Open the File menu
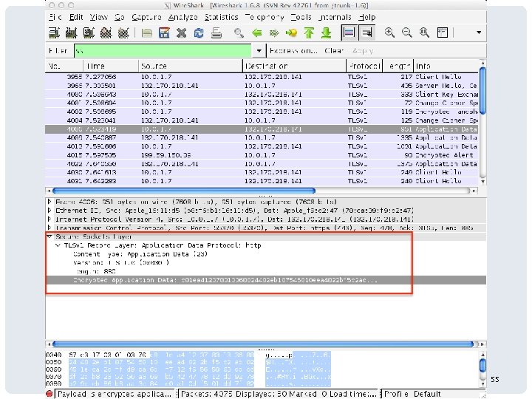 [x=55, y=17]
